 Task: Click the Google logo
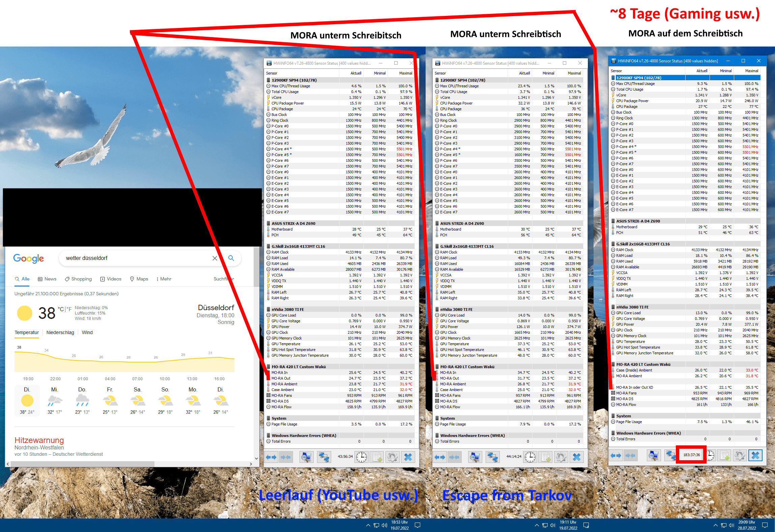(x=29, y=258)
